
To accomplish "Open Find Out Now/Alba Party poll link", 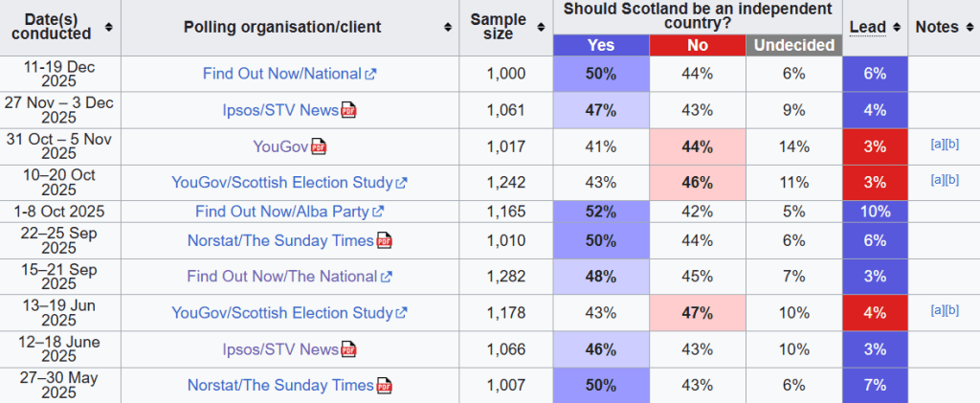I will click(282, 212).
